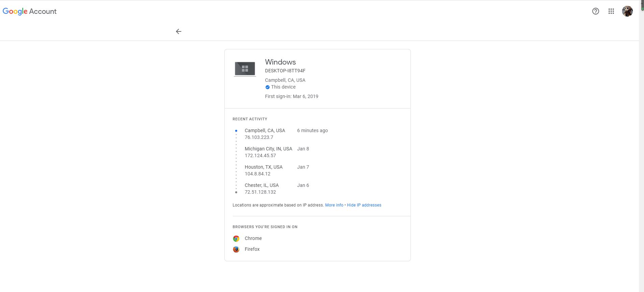
Task: Go back using the left arrow
Action: coord(178,31)
